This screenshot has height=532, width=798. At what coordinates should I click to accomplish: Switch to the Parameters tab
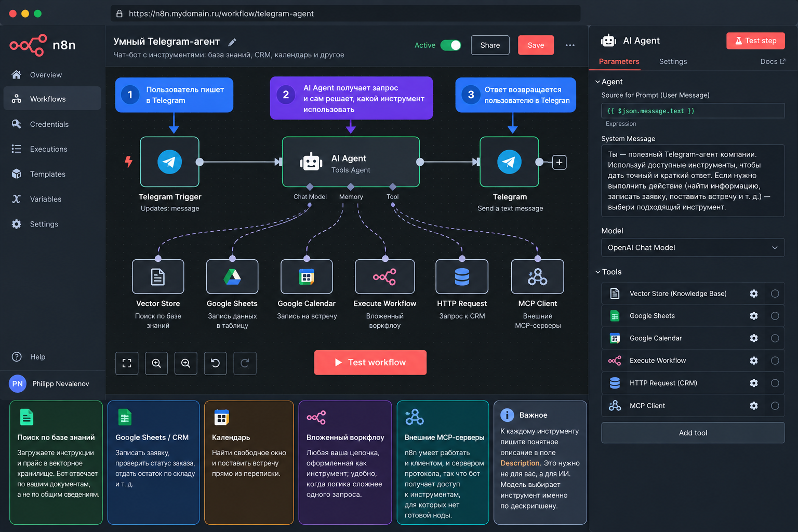619,61
